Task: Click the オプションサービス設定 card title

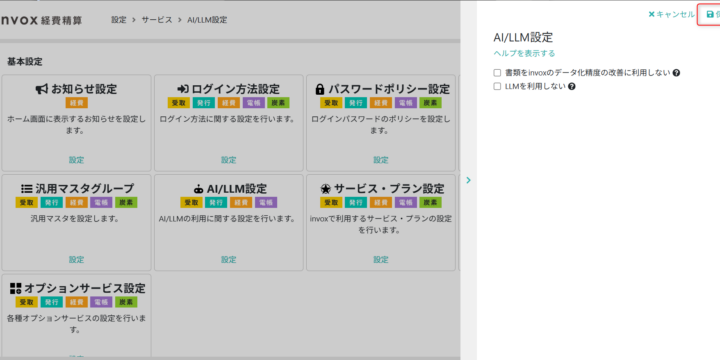Action: 84,288
